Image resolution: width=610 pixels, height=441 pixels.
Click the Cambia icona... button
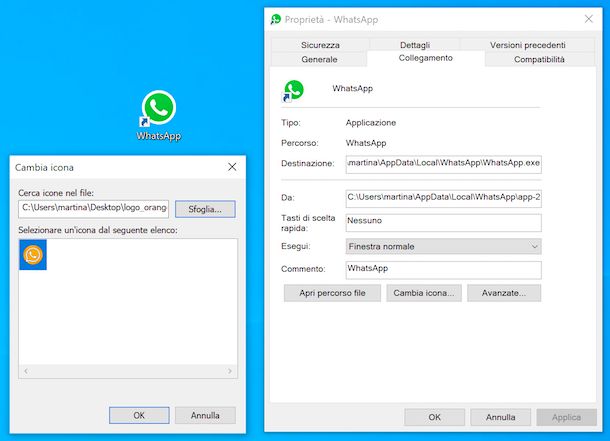(424, 293)
